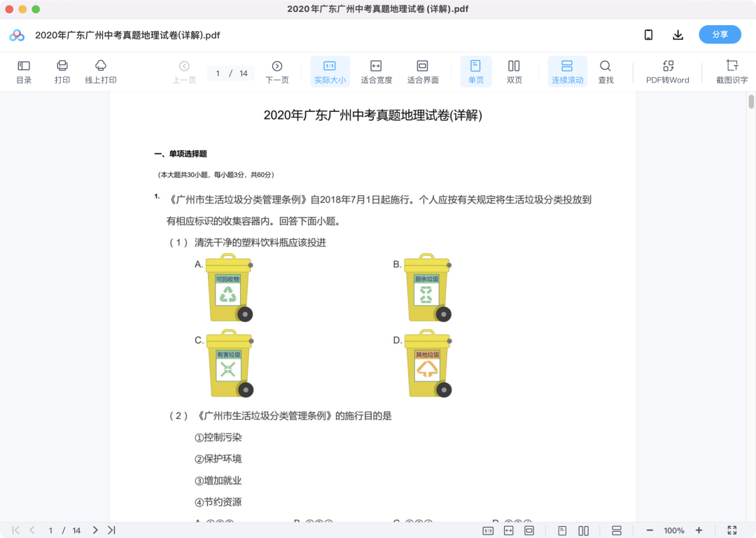This screenshot has width=756, height=538.
Task: Go to previous page with 上一页
Action: 184,72
